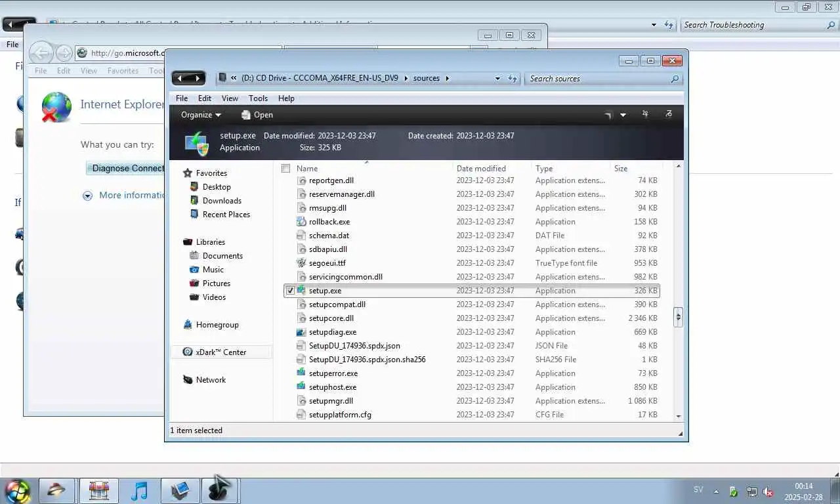Open the Start menu orb
The width and height of the screenshot is (840, 504).
(18, 491)
